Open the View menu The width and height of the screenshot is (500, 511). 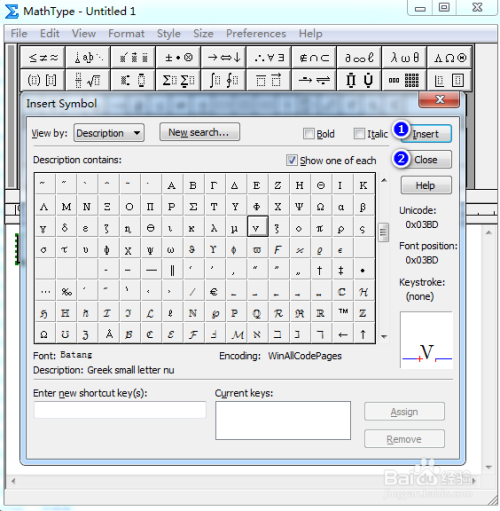coord(84,34)
